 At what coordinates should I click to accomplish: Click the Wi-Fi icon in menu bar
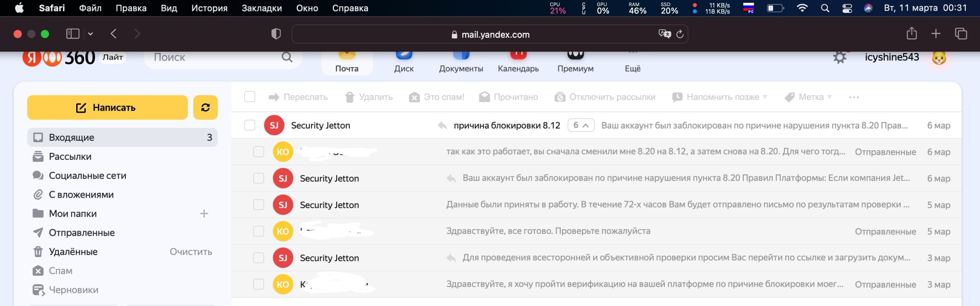(802, 8)
